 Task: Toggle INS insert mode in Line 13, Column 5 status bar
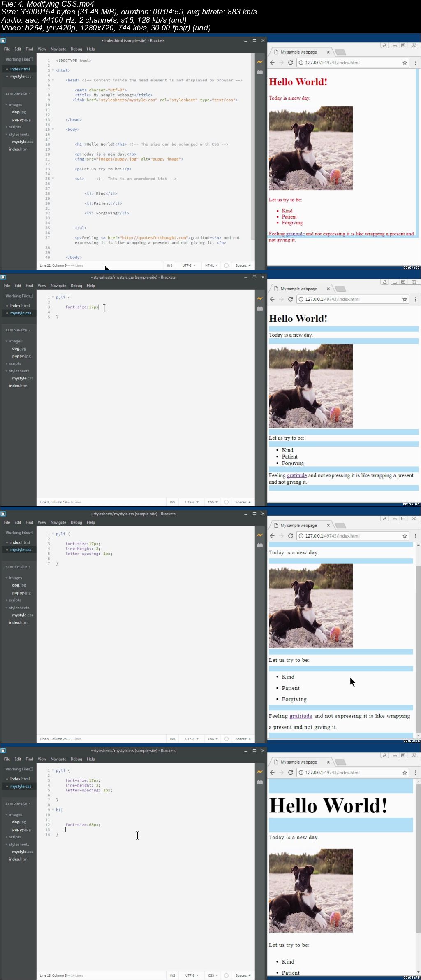(x=173, y=975)
